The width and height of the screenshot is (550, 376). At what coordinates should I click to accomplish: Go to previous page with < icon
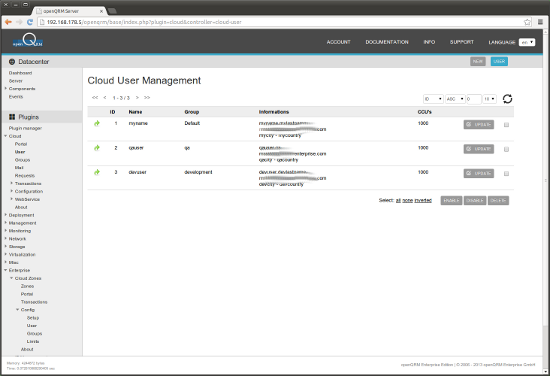[x=105, y=98]
